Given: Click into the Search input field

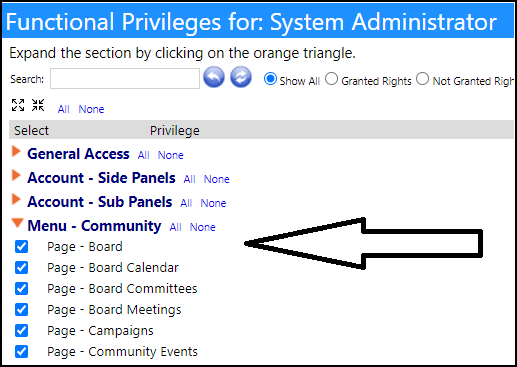Looking at the screenshot, I should click(x=125, y=79).
